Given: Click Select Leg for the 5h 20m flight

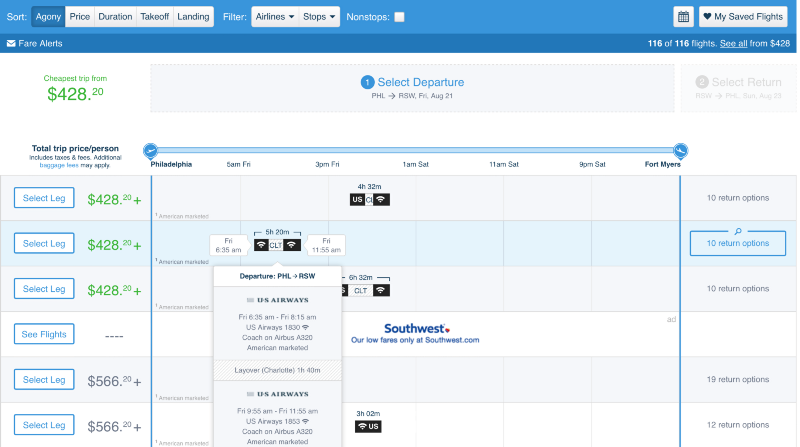Looking at the screenshot, I should tap(44, 243).
